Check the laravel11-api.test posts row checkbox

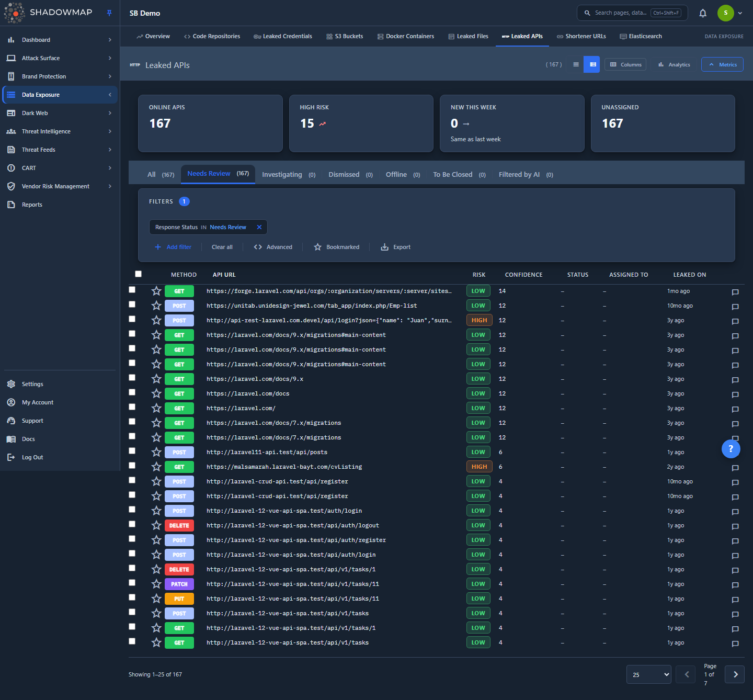132,450
